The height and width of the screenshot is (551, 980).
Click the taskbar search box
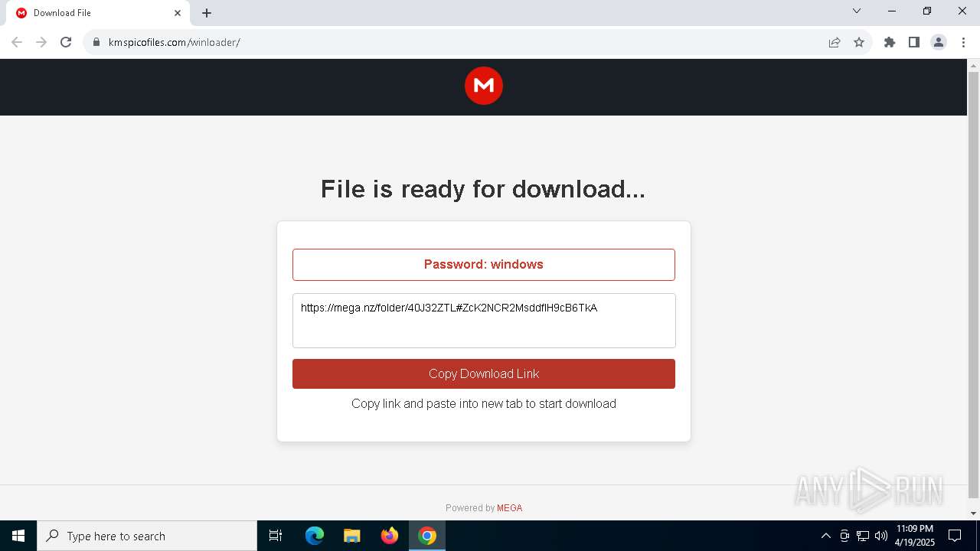click(147, 536)
